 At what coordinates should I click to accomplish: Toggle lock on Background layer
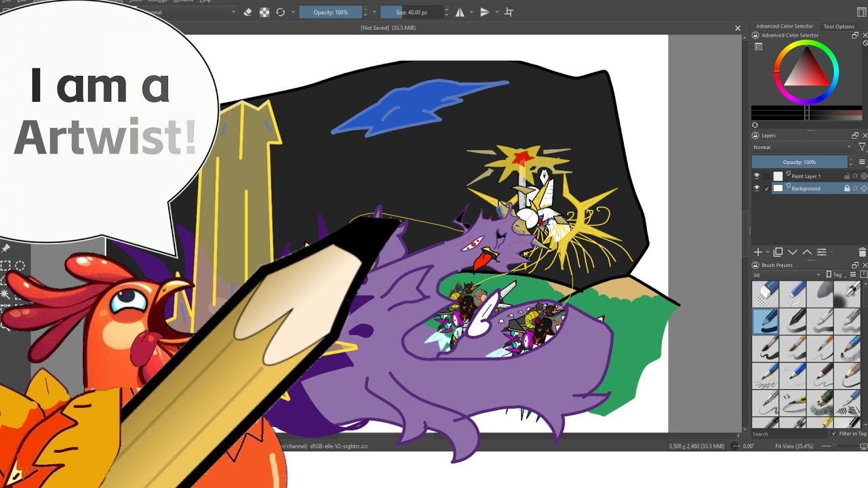pyautogui.click(x=847, y=188)
